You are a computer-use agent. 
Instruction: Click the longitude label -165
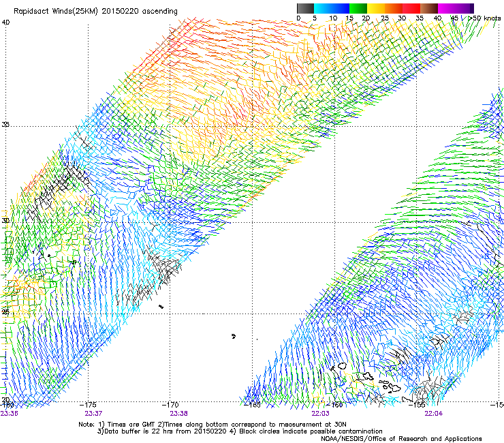(x=252, y=405)
